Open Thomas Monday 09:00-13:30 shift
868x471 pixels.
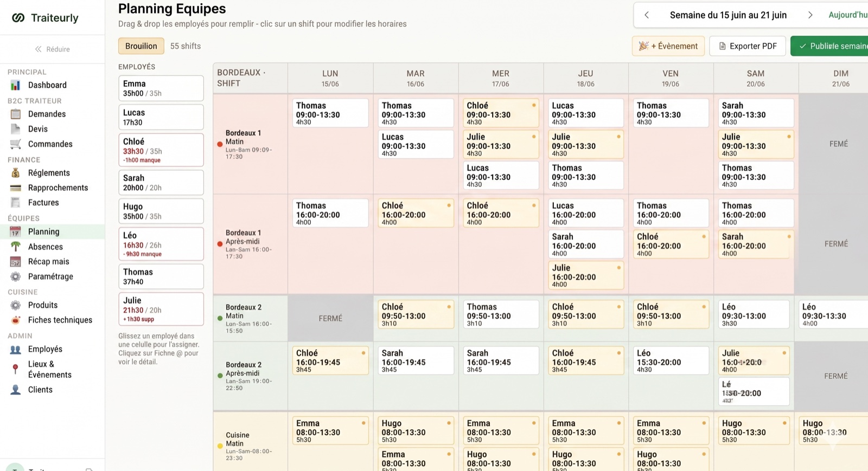330,113
